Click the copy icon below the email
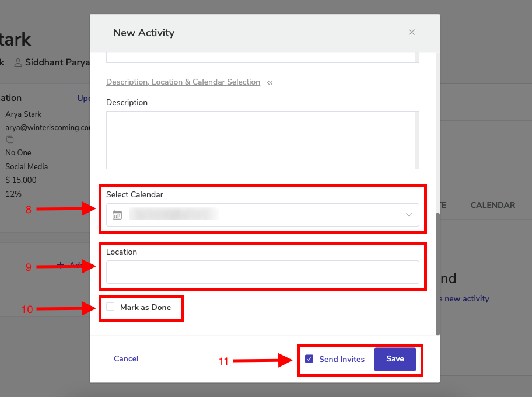The image size is (532, 397). (x=10, y=140)
